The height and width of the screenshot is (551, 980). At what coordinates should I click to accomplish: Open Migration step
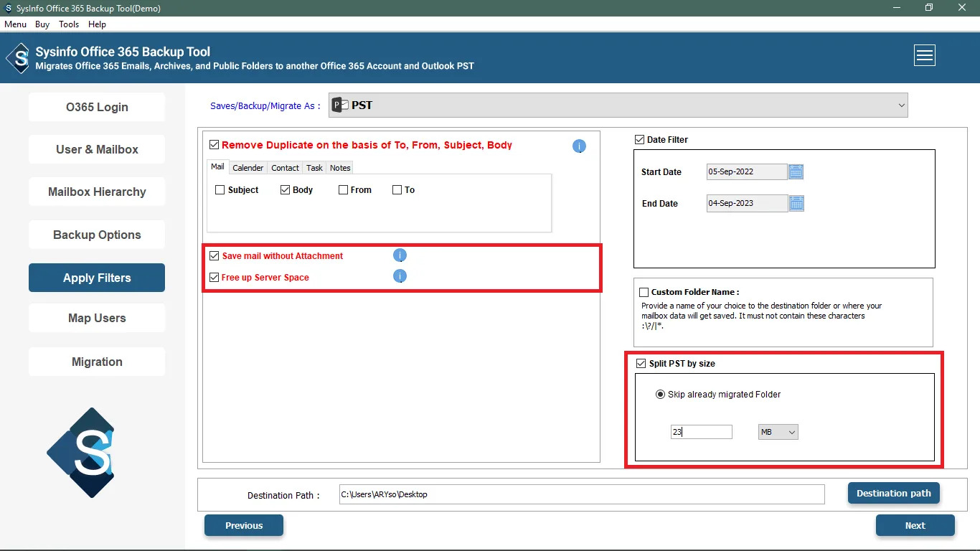pyautogui.click(x=97, y=362)
